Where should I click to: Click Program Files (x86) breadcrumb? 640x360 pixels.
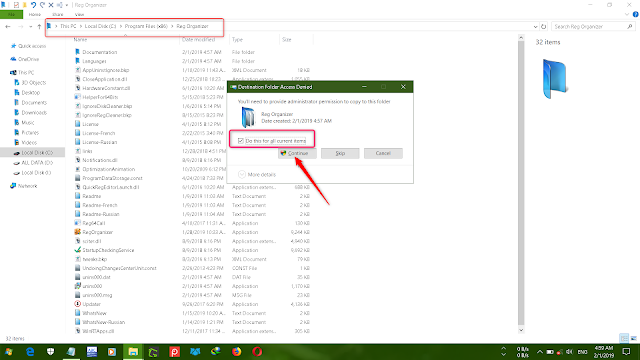point(146,26)
